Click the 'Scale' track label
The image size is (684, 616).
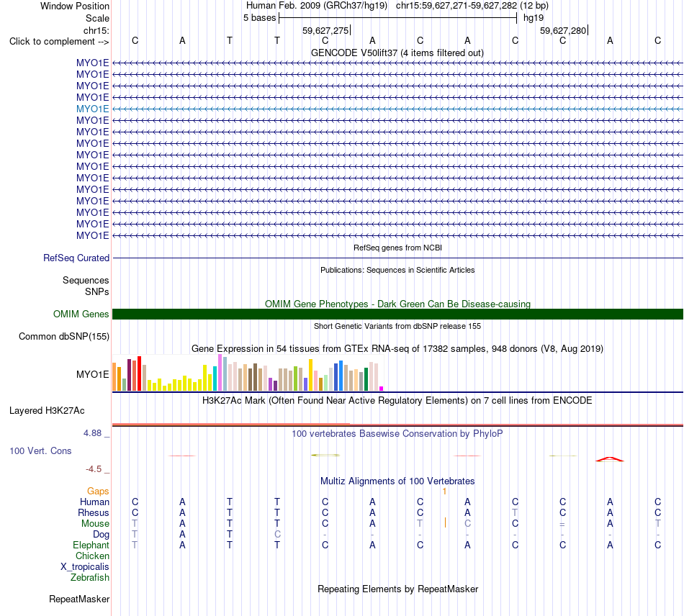[97, 18]
